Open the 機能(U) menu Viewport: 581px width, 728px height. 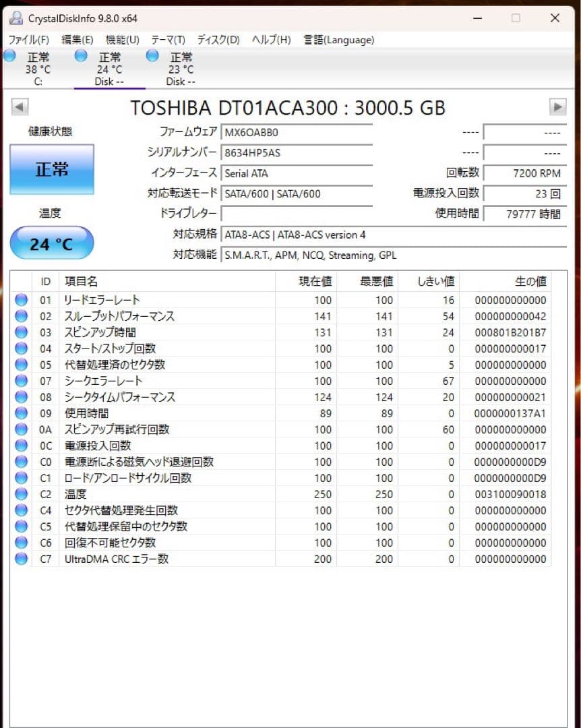[123, 40]
